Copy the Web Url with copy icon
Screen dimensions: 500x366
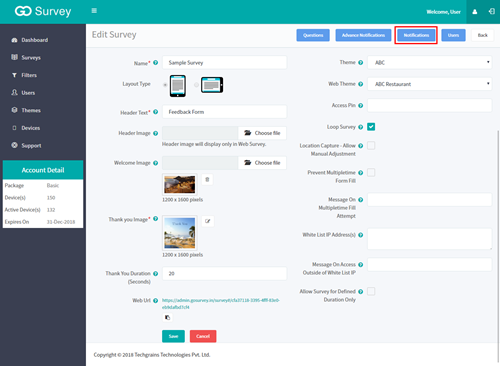[x=167, y=317]
